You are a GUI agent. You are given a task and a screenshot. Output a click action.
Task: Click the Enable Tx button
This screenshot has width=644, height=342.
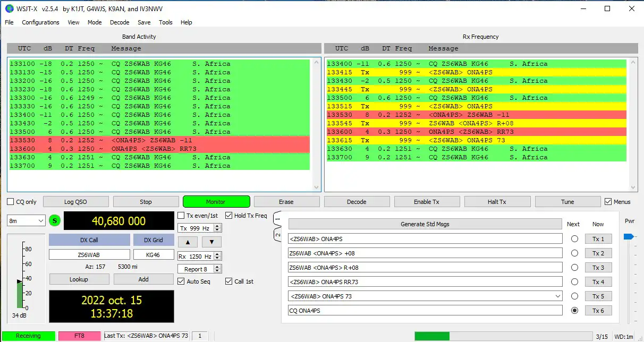tap(427, 202)
